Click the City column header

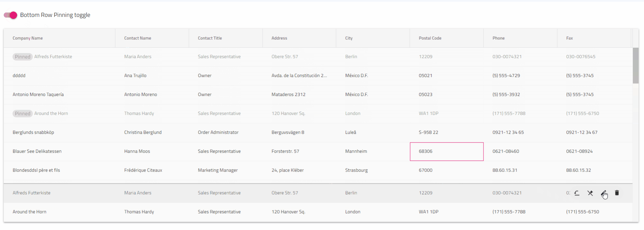(349, 38)
